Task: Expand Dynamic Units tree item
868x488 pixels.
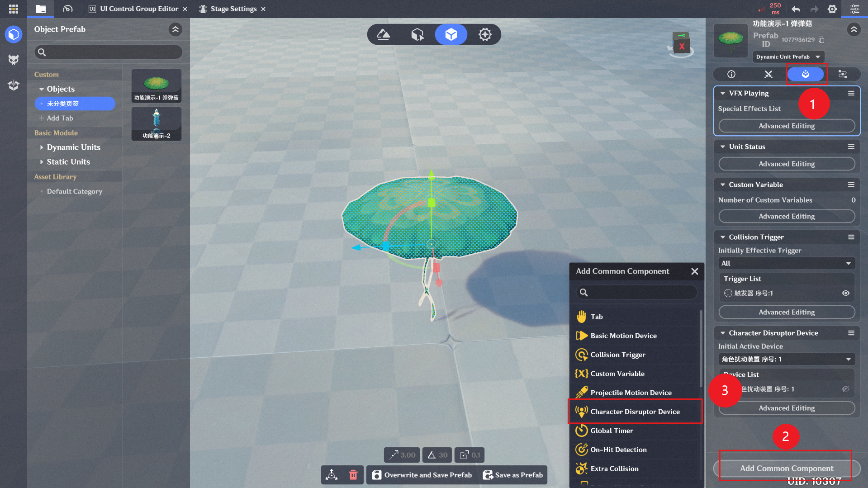Action: click(42, 147)
